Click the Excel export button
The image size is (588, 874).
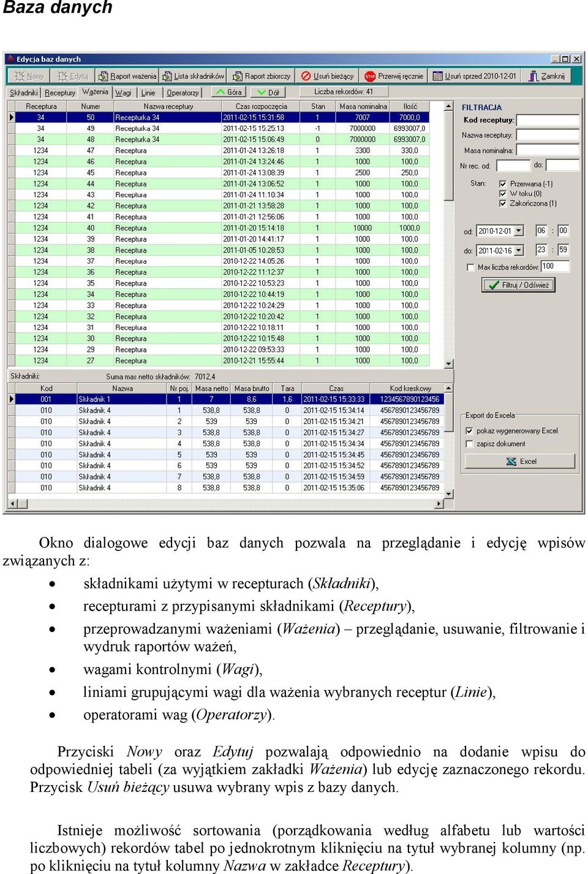[520, 462]
